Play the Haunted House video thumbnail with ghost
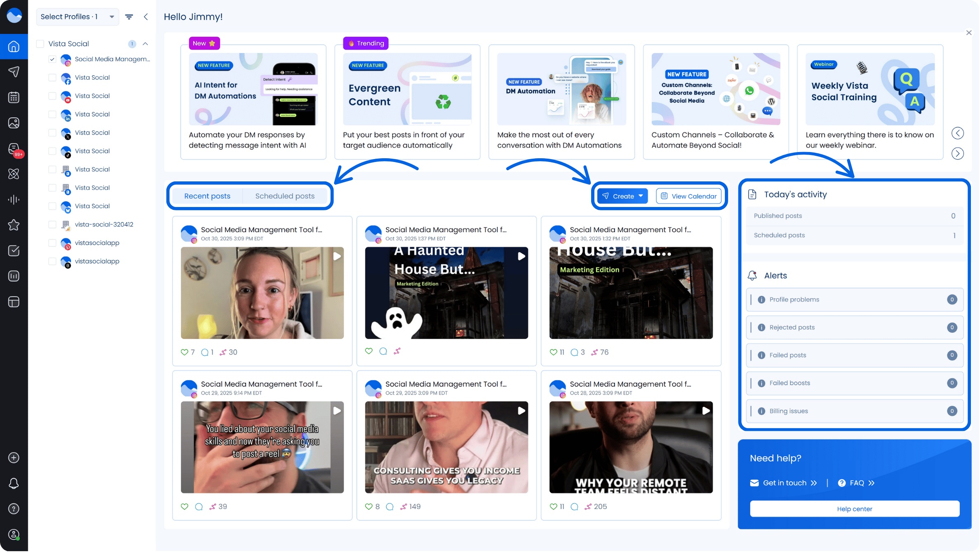This screenshot has height=552, width=980. pyautogui.click(x=446, y=293)
